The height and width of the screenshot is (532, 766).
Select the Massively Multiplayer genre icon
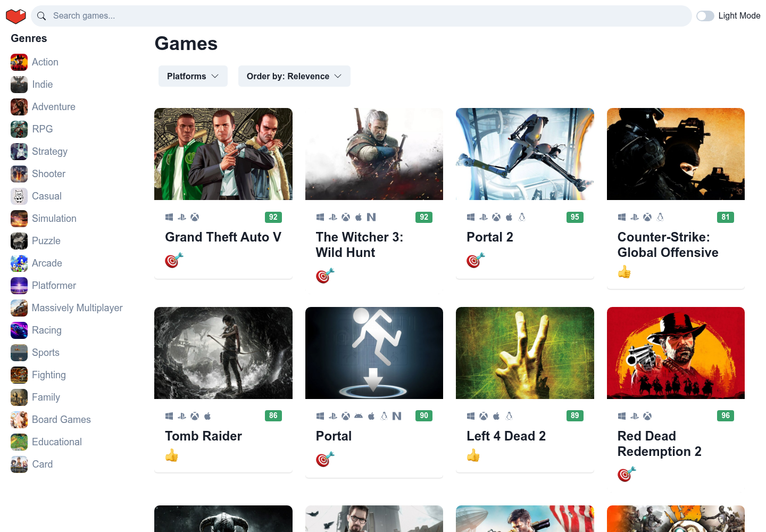(x=19, y=308)
